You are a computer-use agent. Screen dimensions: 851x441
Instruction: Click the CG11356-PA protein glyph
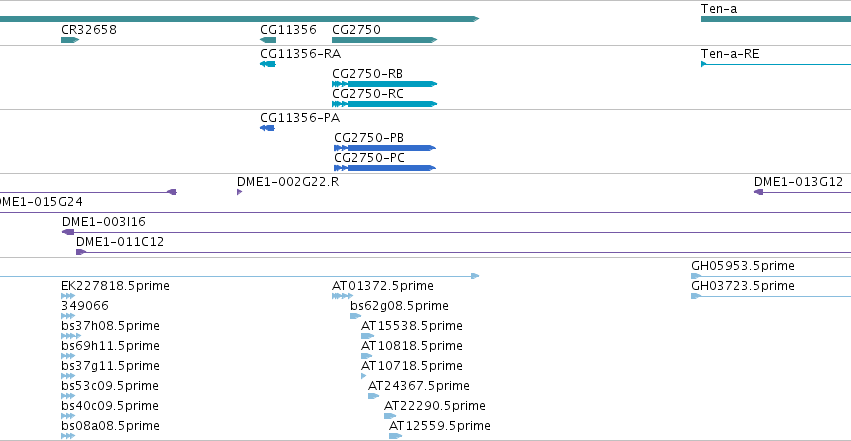pos(267,128)
